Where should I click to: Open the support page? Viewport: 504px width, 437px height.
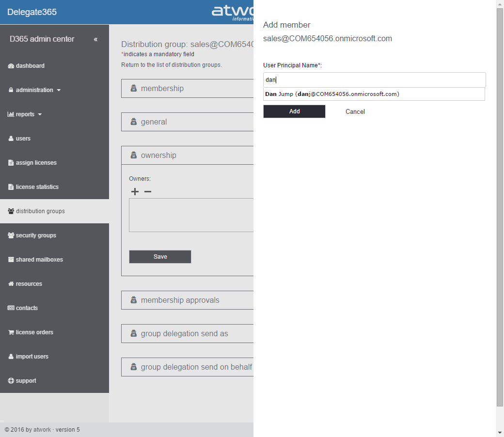point(26,381)
